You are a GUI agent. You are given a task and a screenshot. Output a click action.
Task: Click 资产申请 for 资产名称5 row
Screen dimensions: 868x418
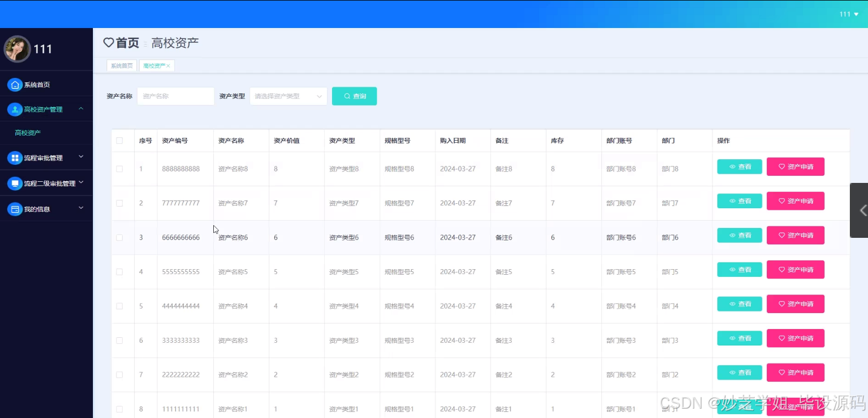tap(795, 270)
